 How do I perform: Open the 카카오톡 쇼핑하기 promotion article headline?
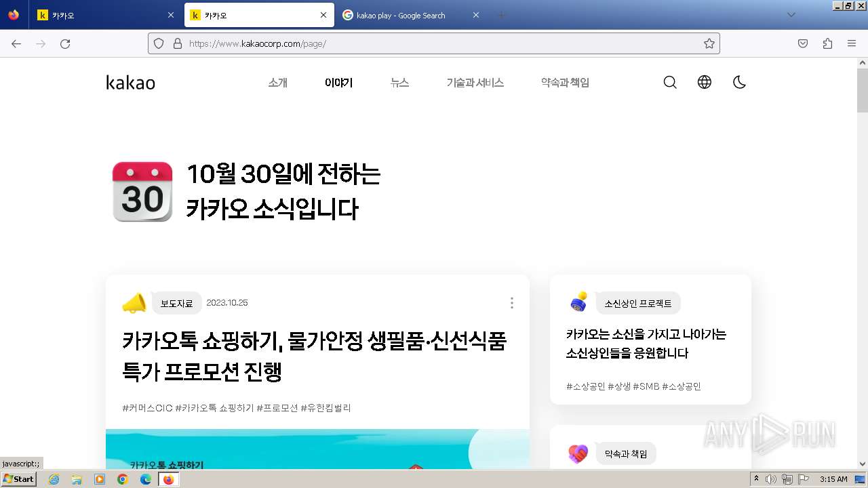coord(314,356)
